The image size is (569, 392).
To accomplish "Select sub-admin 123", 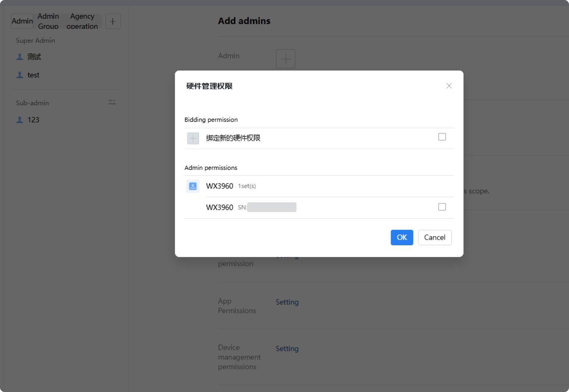I will pos(33,120).
